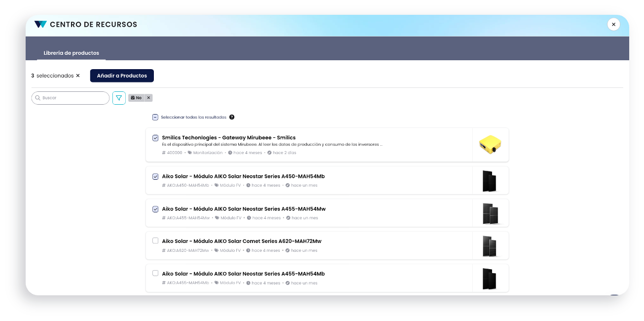The width and height of the screenshot is (644, 321).
Task: Click Módulo FV tag on A620-MAH72Mw row
Action: (230, 251)
